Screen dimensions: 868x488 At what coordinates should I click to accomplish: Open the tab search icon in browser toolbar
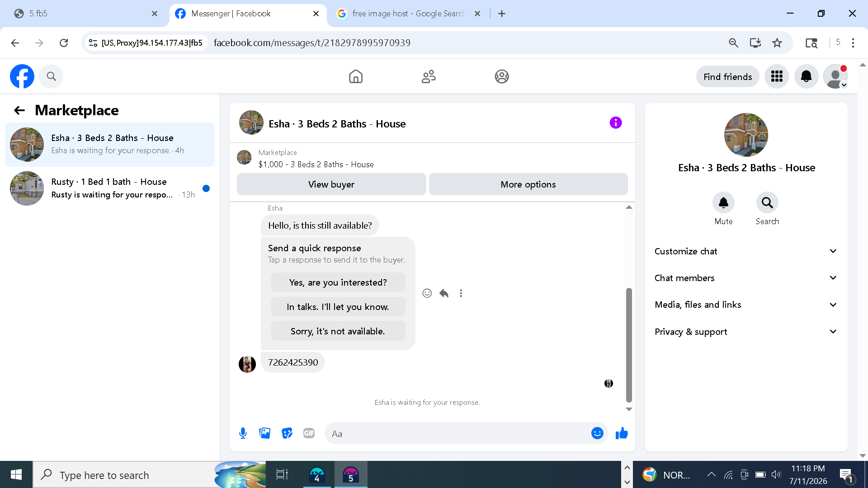pos(811,43)
